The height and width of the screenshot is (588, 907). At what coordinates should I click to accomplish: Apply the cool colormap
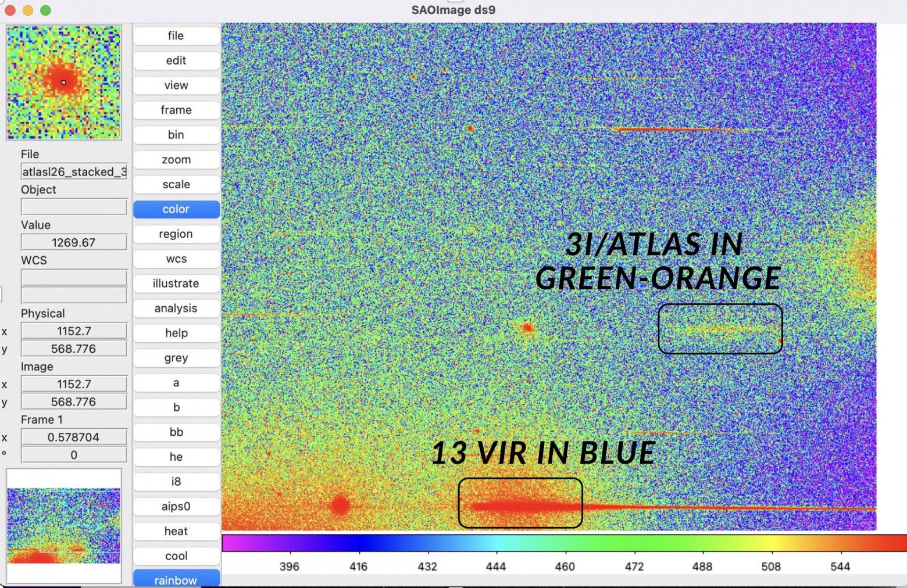point(176,556)
